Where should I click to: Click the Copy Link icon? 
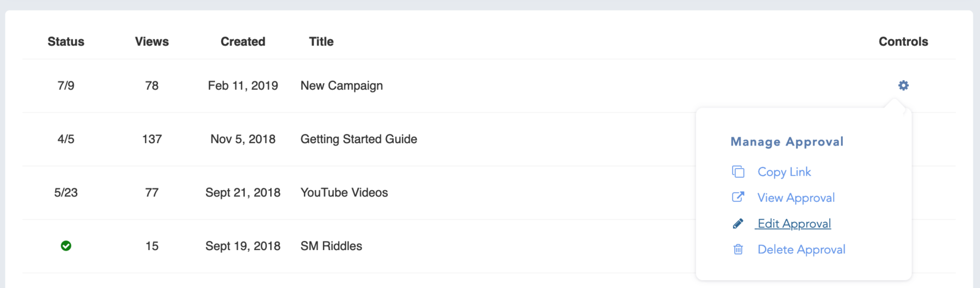738,172
